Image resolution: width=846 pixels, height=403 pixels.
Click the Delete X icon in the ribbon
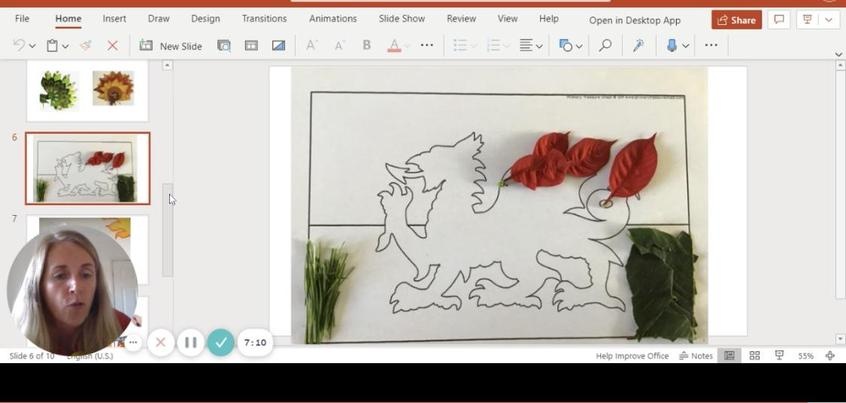[x=112, y=46]
